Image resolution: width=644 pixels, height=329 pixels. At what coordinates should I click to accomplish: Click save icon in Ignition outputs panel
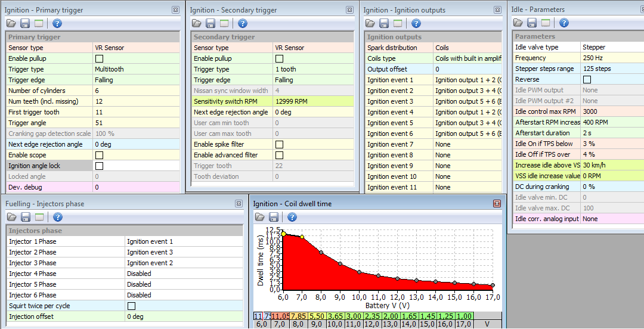384,23
